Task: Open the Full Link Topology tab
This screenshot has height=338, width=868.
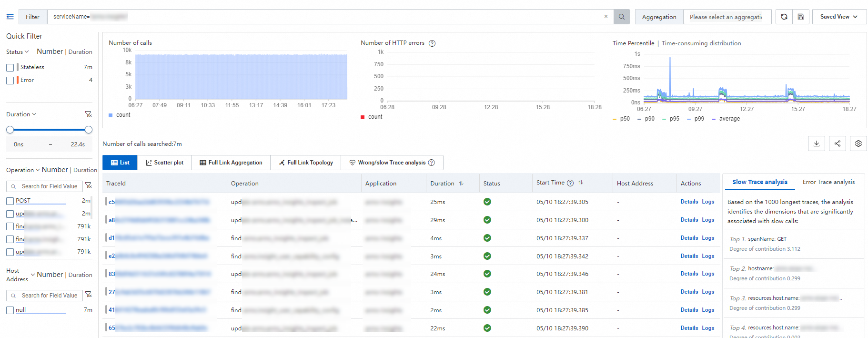Action: [306, 163]
